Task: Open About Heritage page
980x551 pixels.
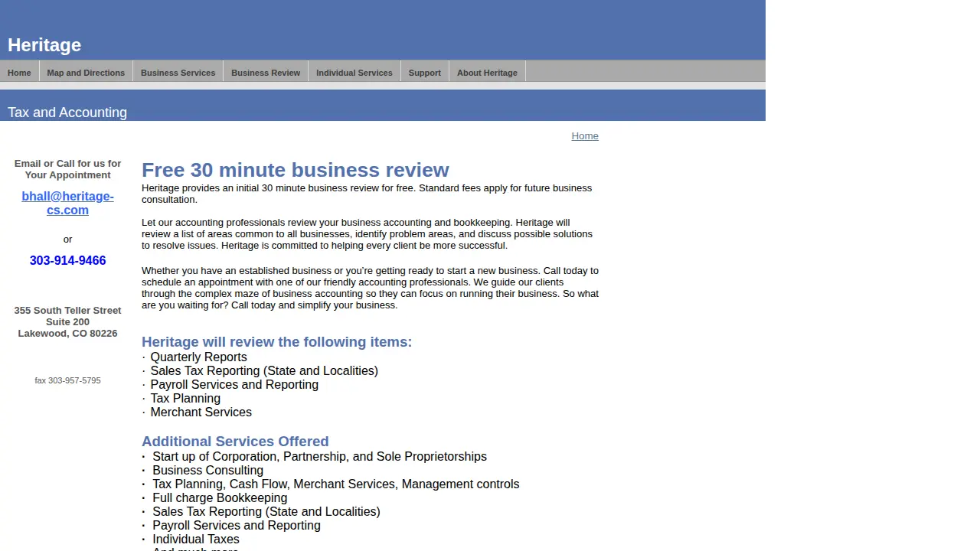Action: 487,73
